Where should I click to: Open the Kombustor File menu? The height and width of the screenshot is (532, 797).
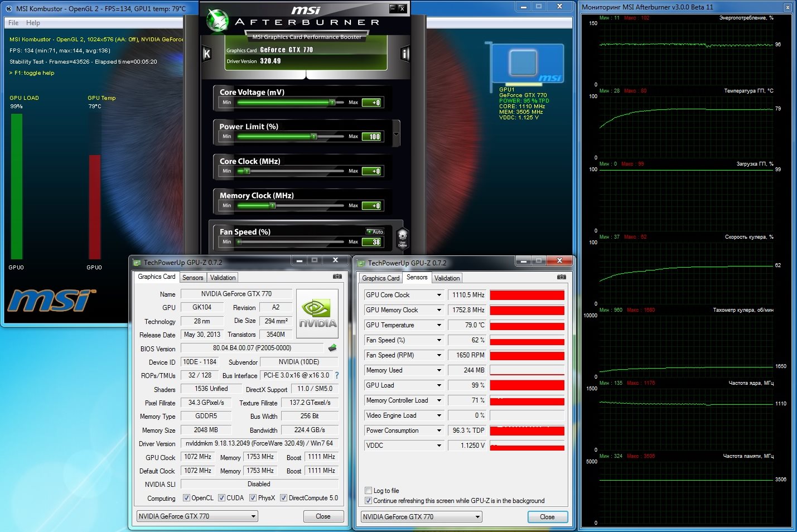point(13,23)
